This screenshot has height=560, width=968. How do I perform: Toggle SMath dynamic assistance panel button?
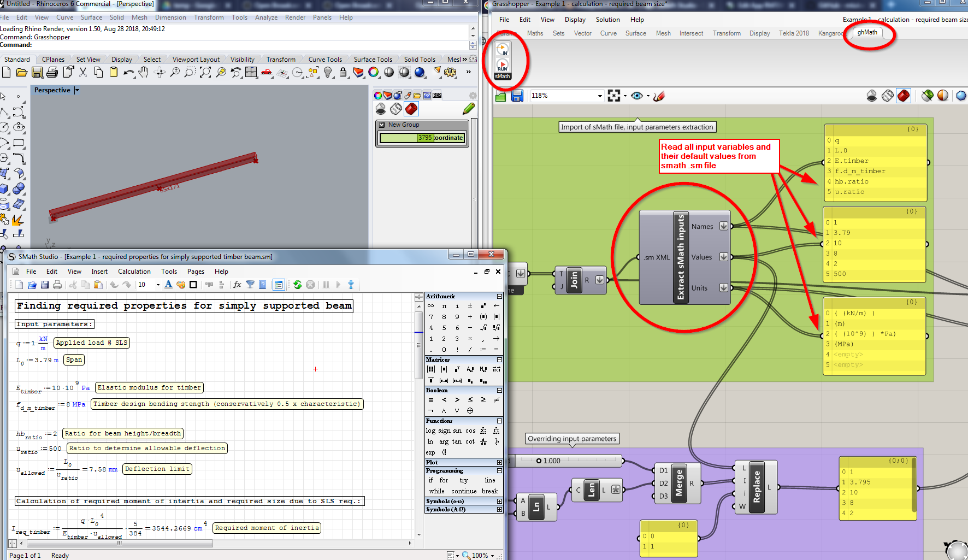pyautogui.click(x=279, y=285)
